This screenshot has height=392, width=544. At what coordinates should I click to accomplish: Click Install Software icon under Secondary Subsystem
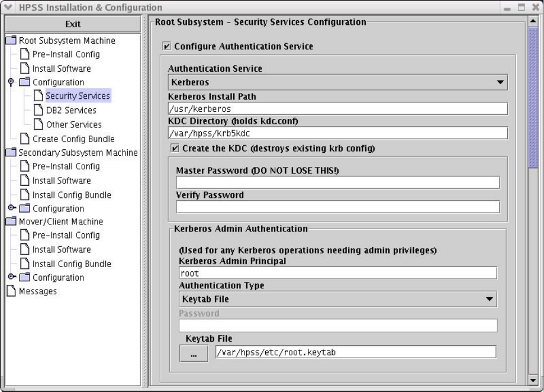pos(25,181)
